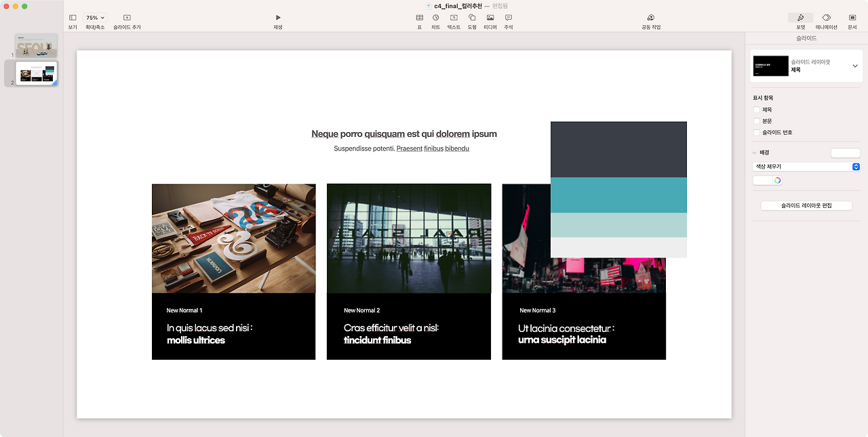
Task: Enable the 본문 body checkbox
Action: [x=757, y=121]
